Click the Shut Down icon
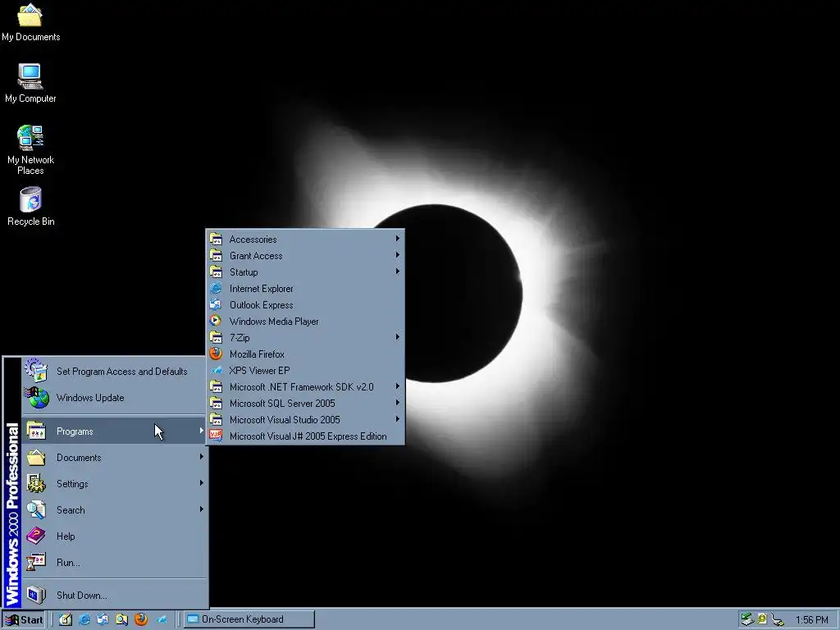Image resolution: width=840 pixels, height=630 pixels. pyautogui.click(x=36, y=595)
